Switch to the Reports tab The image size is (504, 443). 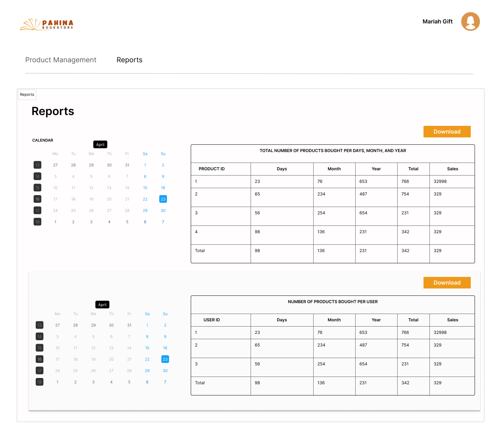coord(129,60)
